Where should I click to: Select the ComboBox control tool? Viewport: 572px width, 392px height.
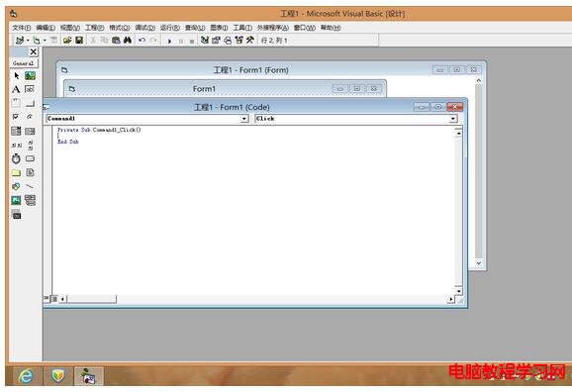[16, 131]
